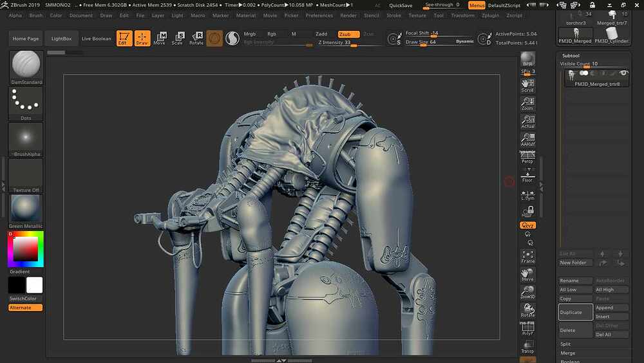644x363 pixels.
Task: Click the AAHalf zoom icon
Action: tap(528, 140)
